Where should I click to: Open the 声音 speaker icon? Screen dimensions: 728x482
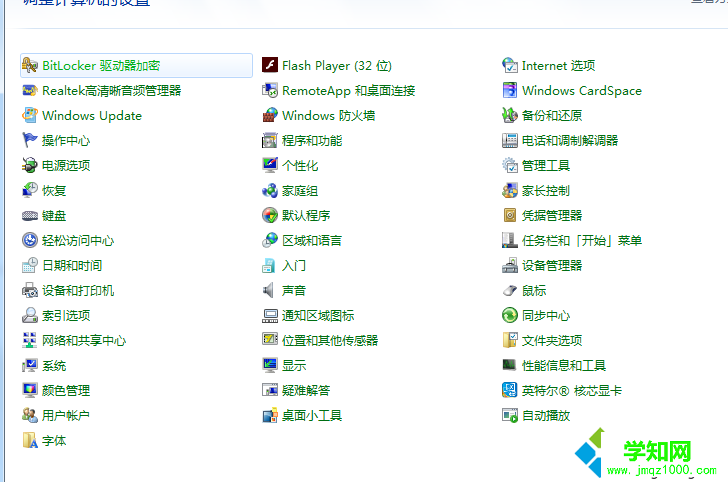[270, 291]
